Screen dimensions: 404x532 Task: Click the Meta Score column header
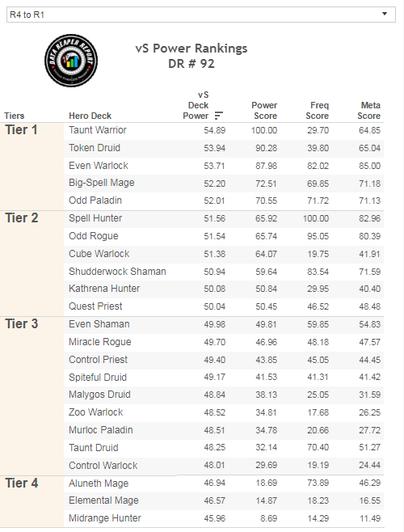[x=369, y=111]
